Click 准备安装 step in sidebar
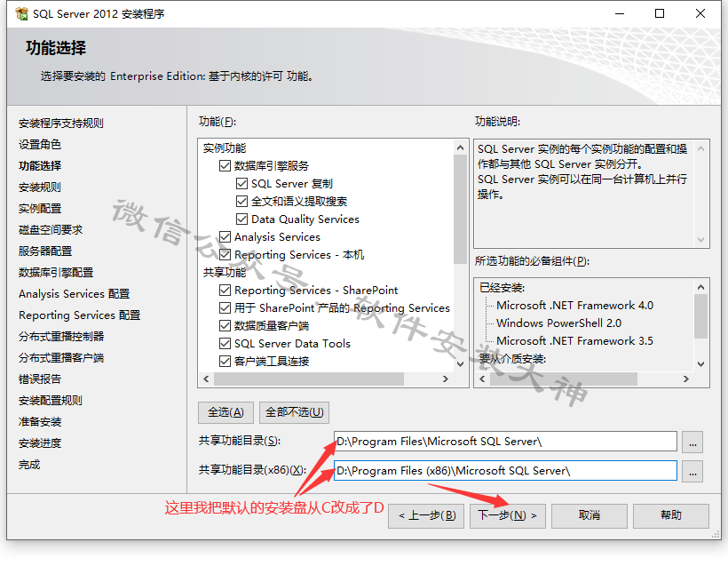728x574 pixels. click(40, 422)
